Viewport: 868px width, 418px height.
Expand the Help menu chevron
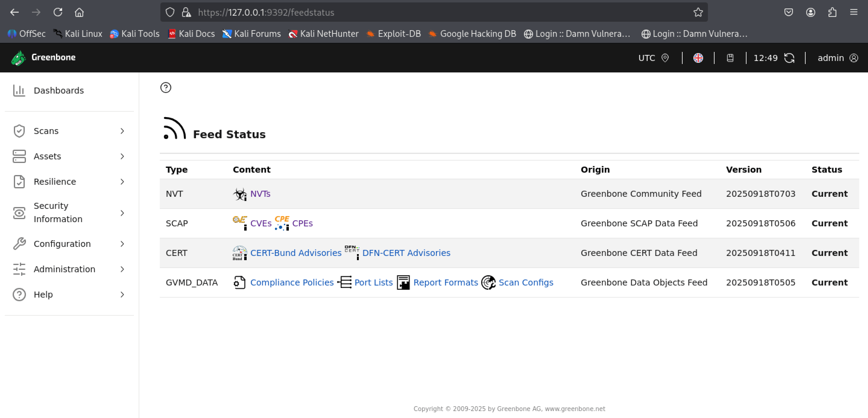pyautogui.click(x=122, y=294)
